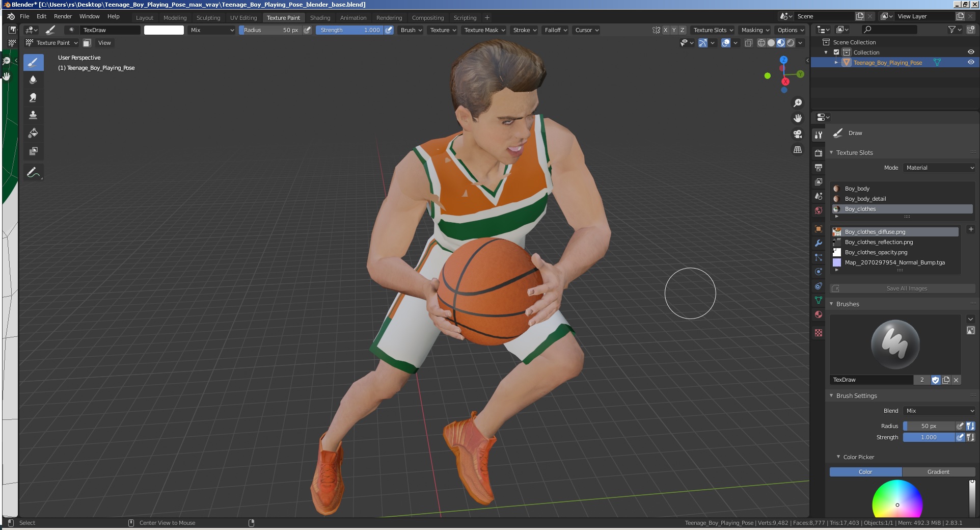Open the Mix blend dropdown in header
Viewport: 980px width, 530px height.
[212, 30]
